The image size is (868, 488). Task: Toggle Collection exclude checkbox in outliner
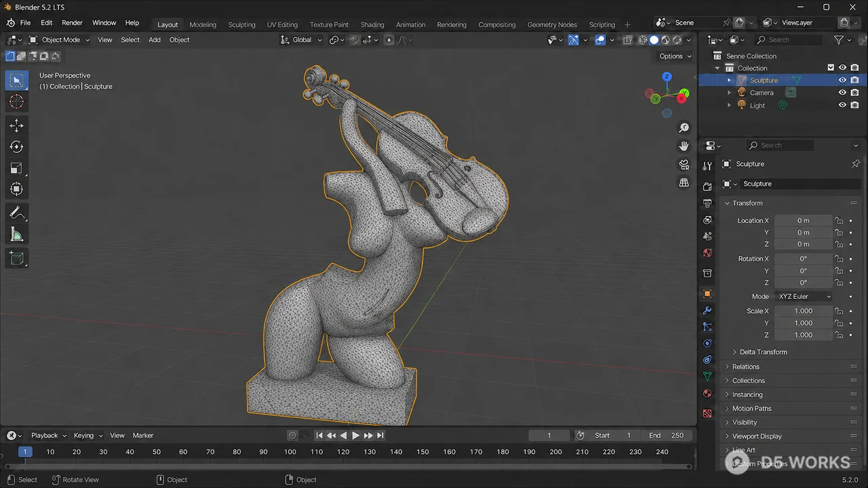point(831,68)
